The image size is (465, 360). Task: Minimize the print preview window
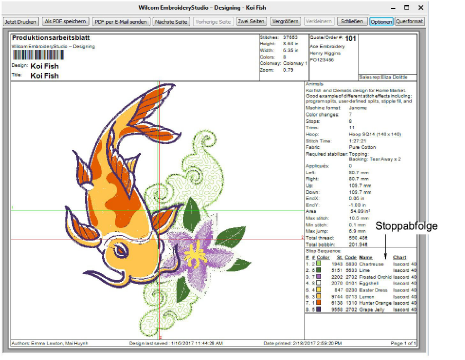pos(393,8)
